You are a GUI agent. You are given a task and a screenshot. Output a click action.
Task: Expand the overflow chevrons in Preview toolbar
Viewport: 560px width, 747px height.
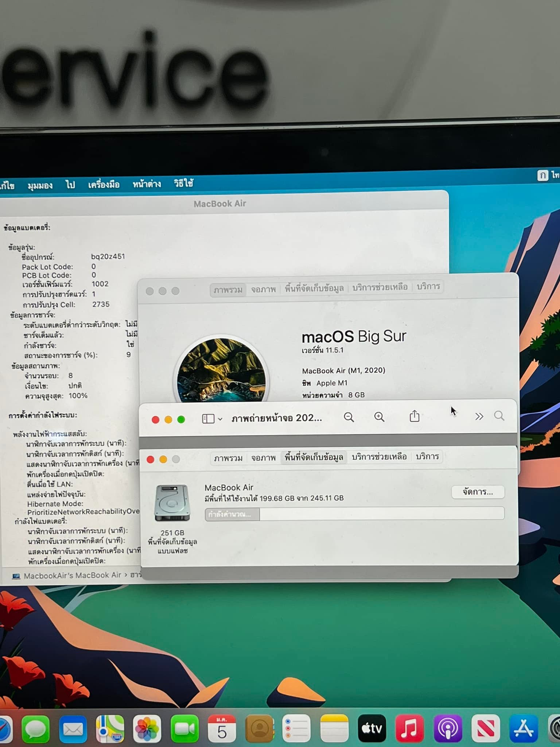coord(479,417)
